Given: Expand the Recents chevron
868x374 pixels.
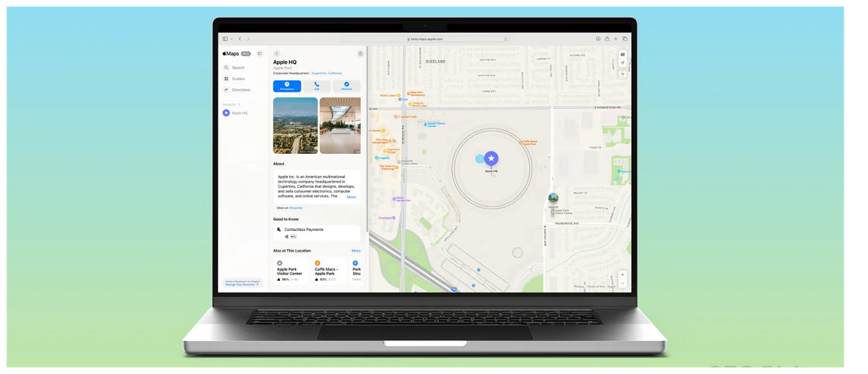Looking at the screenshot, I should point(238,104).
